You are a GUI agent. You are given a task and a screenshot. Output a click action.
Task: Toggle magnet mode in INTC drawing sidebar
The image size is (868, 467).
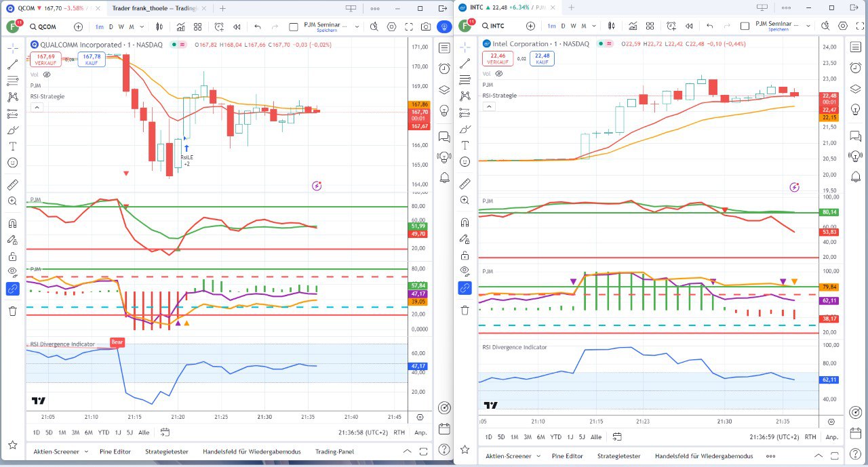click(x=465, y=222)
